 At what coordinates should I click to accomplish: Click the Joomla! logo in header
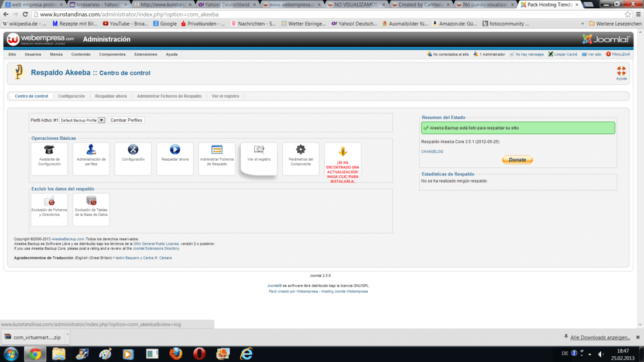point(606,39)
